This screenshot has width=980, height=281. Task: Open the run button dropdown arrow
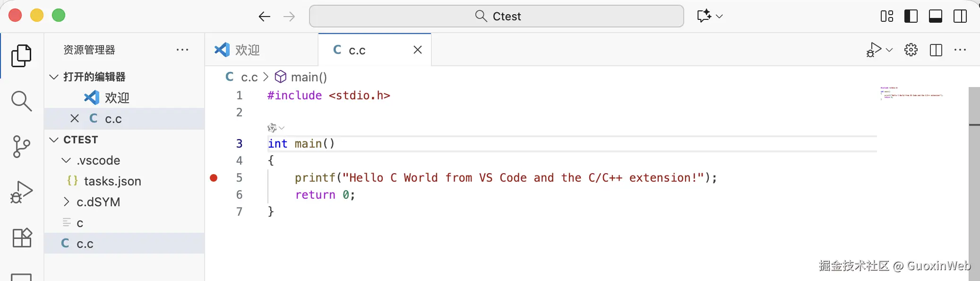tap(889, 50)
